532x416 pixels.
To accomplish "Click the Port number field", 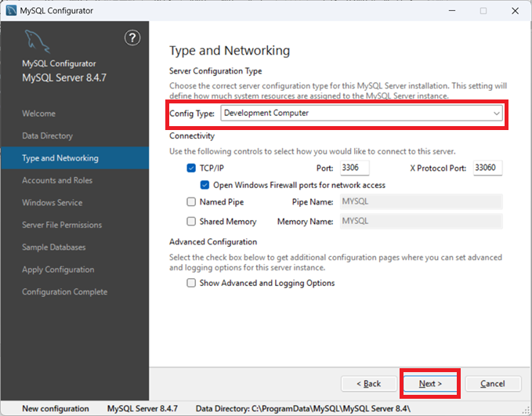I will click(x=354, y=168).
